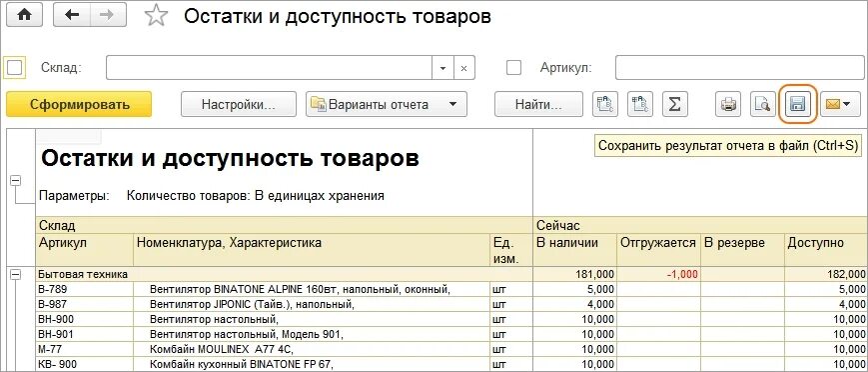
Task: Select Комбайн кухонный BINATONE FP 67 cell
Action: tap(312, 364)
